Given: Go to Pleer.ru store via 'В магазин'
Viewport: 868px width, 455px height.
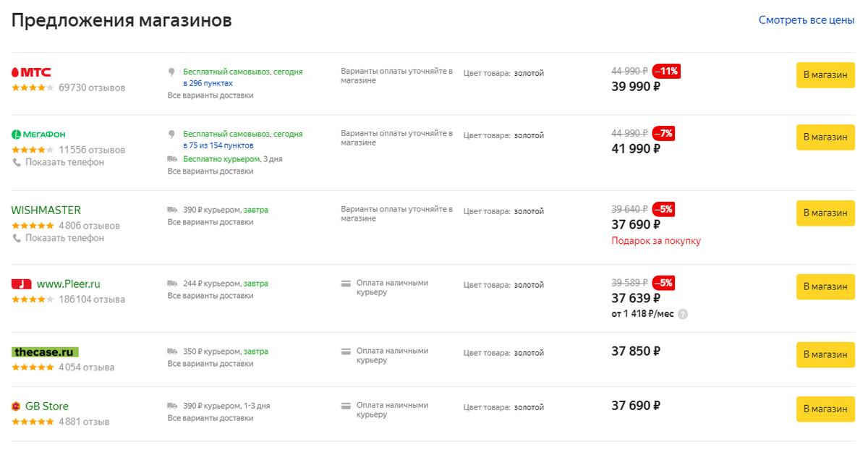Looking at the screenshot, I should [825, 286].
